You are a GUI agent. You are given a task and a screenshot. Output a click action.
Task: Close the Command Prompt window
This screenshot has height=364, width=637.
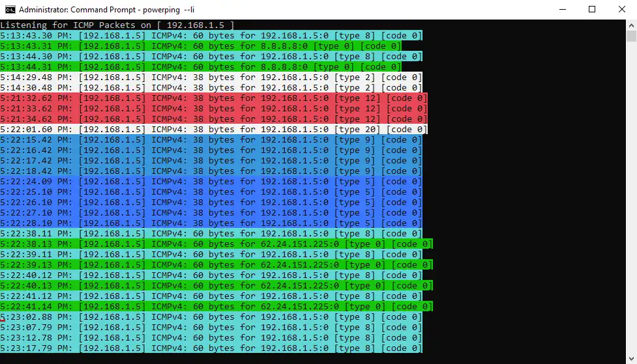[x=622, y=9]
